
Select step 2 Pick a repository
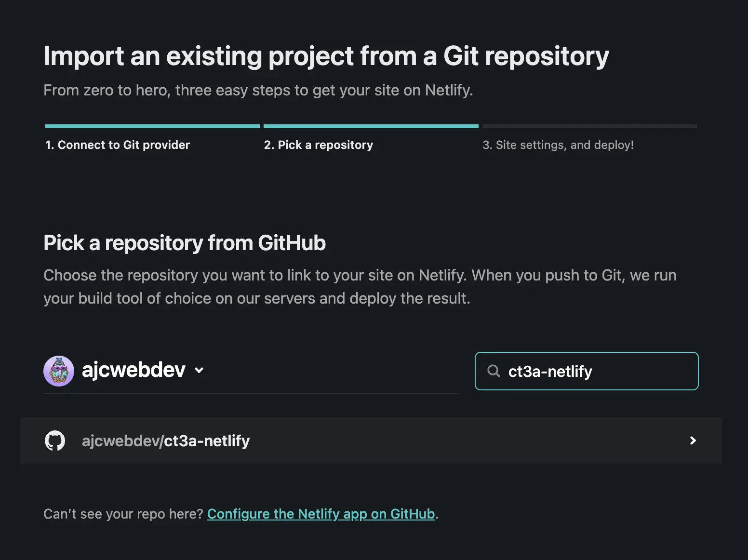(x=318, y=145)
